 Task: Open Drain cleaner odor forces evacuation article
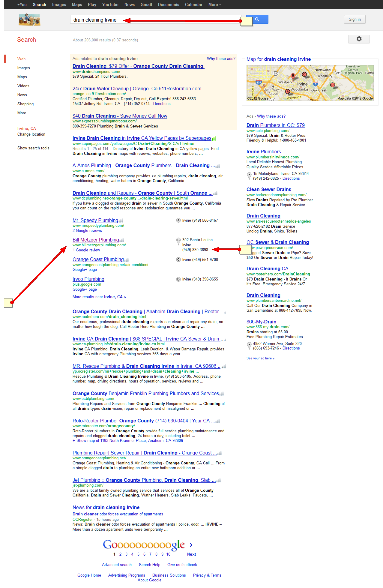click(x=118, y=514)
